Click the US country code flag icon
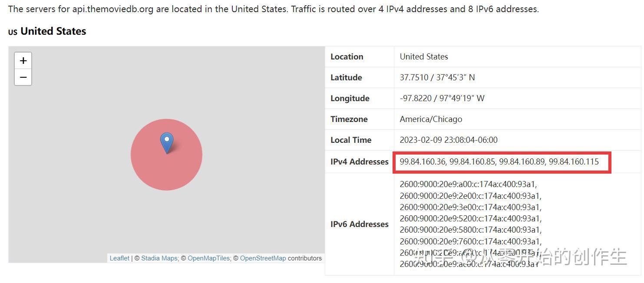Viewport: 644px width, 283px height. point(13,32)
